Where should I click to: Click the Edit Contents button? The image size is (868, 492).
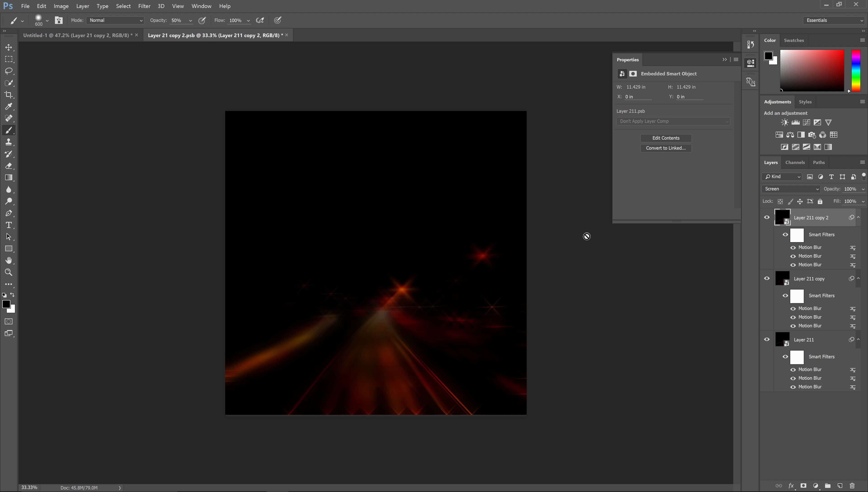click(666, 138)
